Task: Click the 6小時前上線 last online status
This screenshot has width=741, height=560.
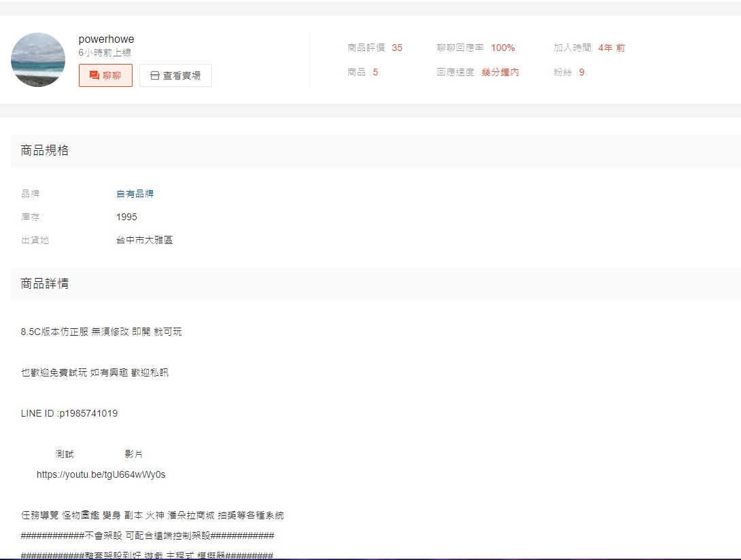Action: (105, 52)
